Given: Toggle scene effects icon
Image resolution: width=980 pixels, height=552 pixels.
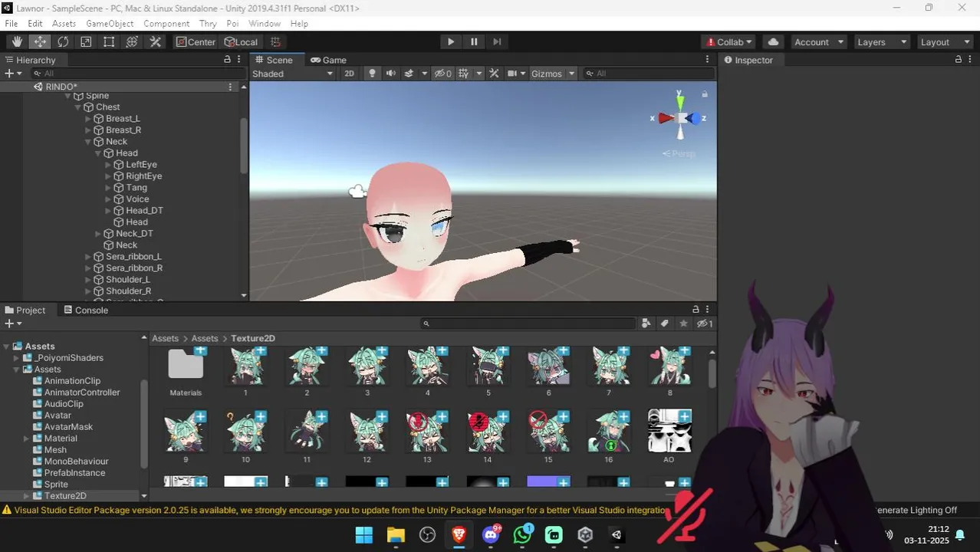Looking at the screenshot, I should coord(409,74).
